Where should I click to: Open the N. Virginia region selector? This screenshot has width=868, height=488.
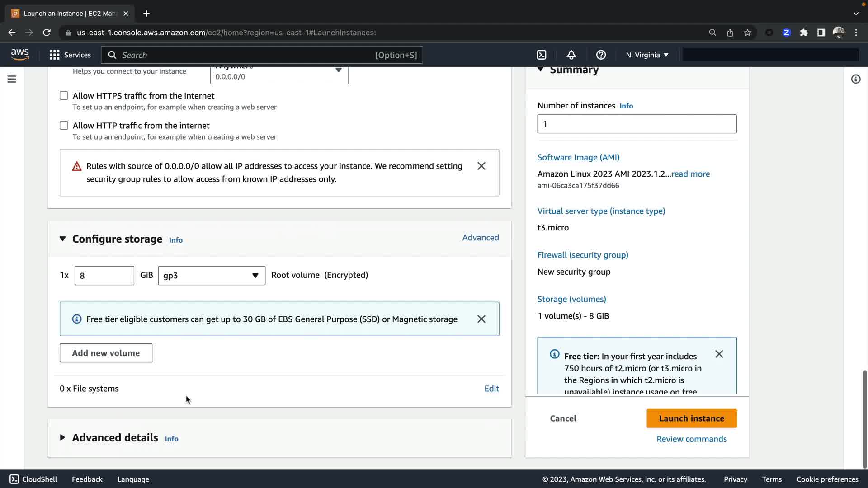tap(647, 55)
